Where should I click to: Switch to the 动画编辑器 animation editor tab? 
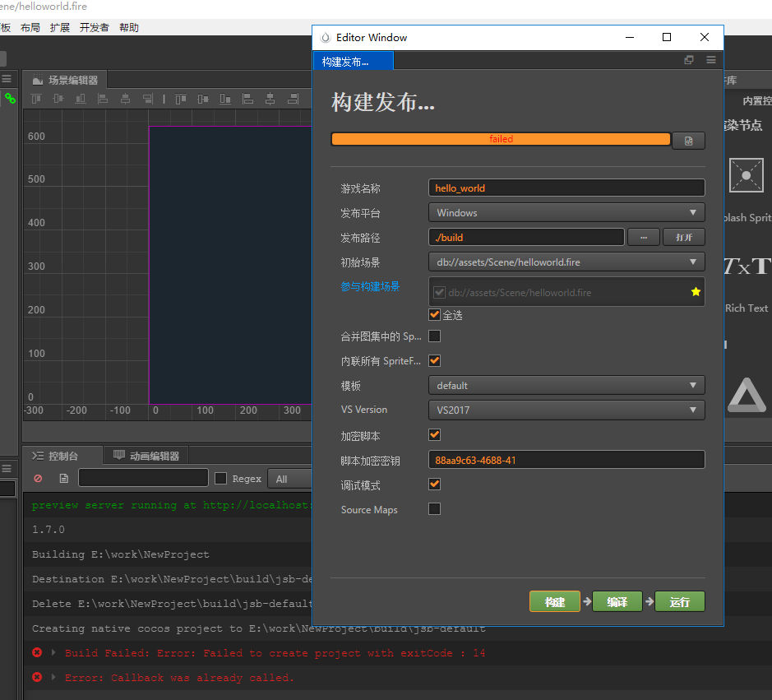click(x=146, y=457)
